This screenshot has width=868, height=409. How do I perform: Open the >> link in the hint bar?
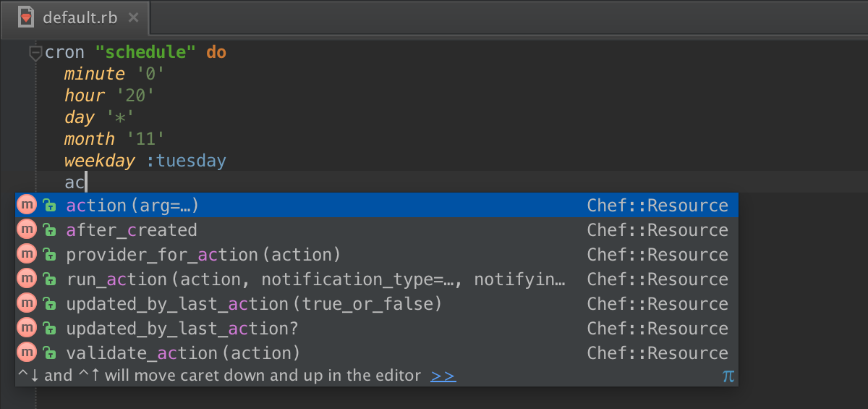tap(443, 376)
